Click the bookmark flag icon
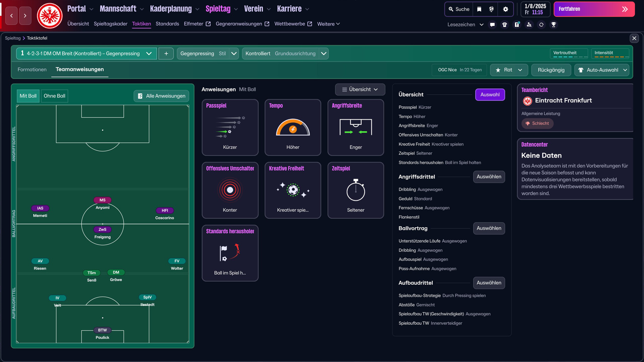This screenshot has height=362, width=644. [479, 9]
